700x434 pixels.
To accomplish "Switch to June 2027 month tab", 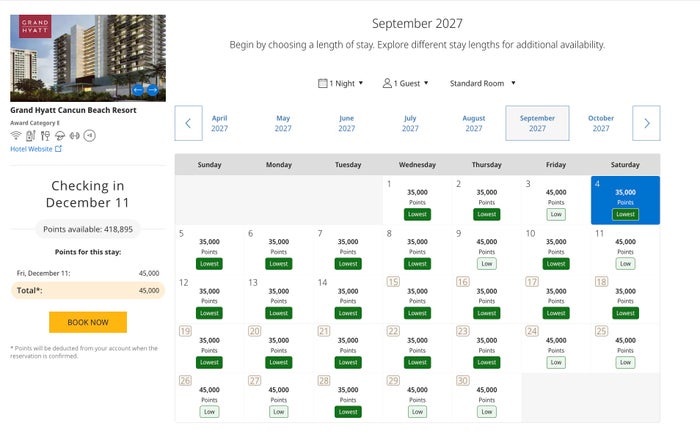I will tap(347, 123).
